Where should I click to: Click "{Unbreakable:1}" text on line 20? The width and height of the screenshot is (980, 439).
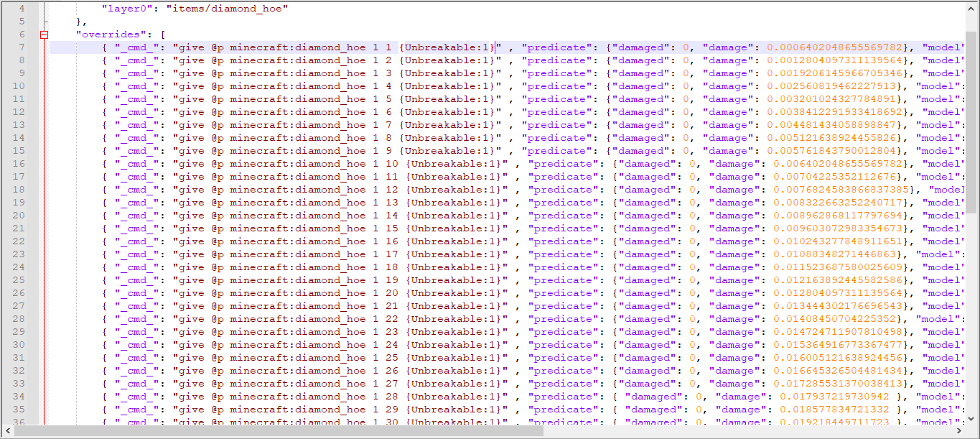[454, 216]
